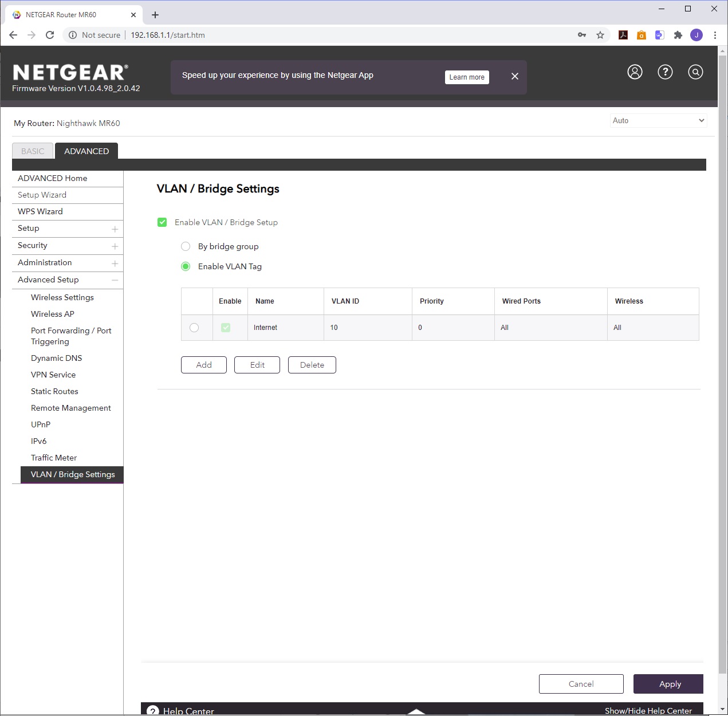
Task: Apply the VLAN settings
Action: pyautogui.click(x=668, y=684)
